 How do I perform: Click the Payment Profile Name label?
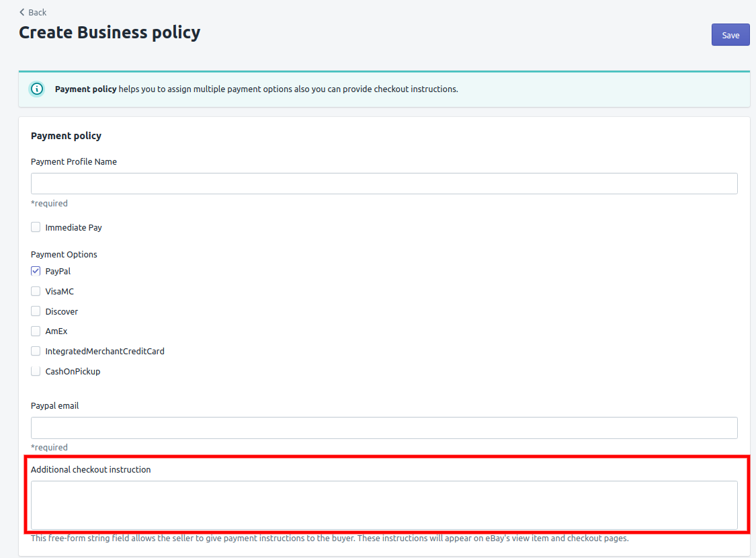(74, 162)
